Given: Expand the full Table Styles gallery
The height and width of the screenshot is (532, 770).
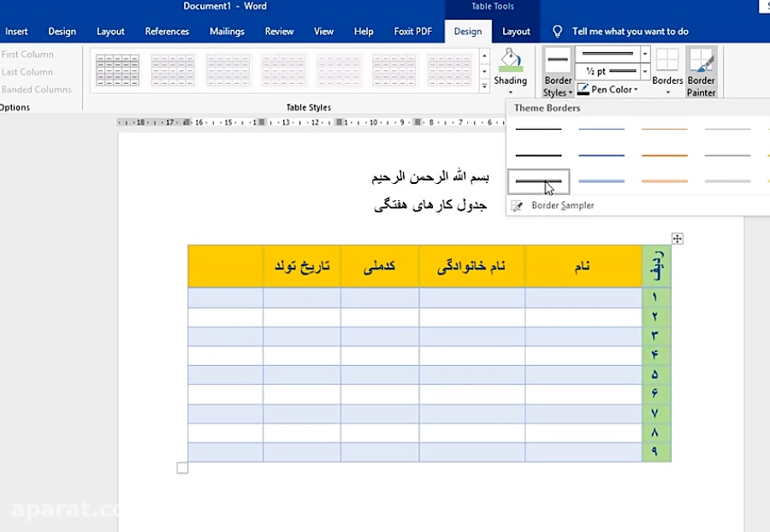Looking at the screenshot, I should pyautogui.click(x=484, y=86).
